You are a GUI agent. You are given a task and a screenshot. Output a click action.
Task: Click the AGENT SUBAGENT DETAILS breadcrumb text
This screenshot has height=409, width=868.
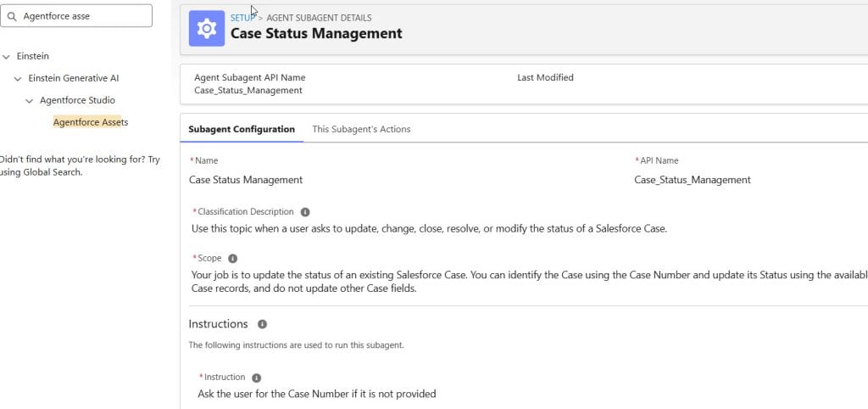[319, 18]
